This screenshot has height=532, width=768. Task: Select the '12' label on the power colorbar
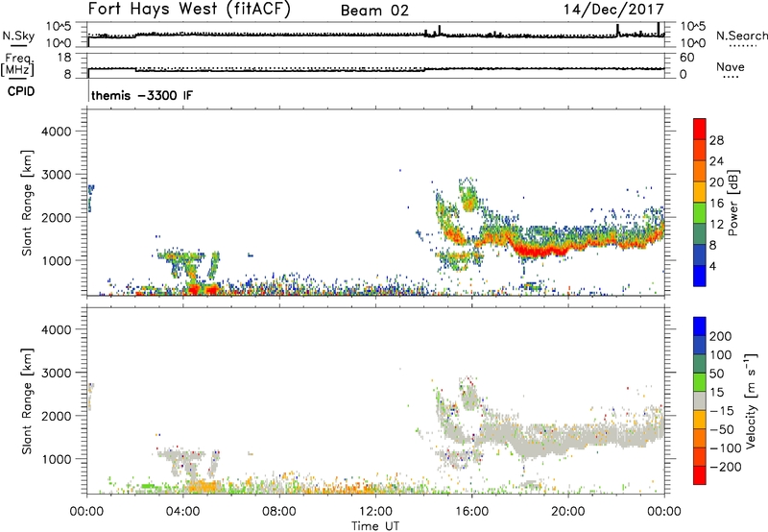point(716,224)
